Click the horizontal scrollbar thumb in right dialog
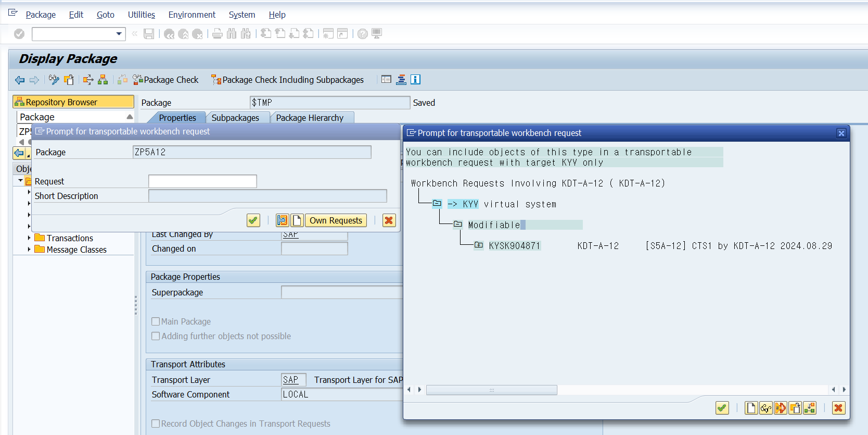The width and height of the screenshot is (868, 435). click(492, 390)
